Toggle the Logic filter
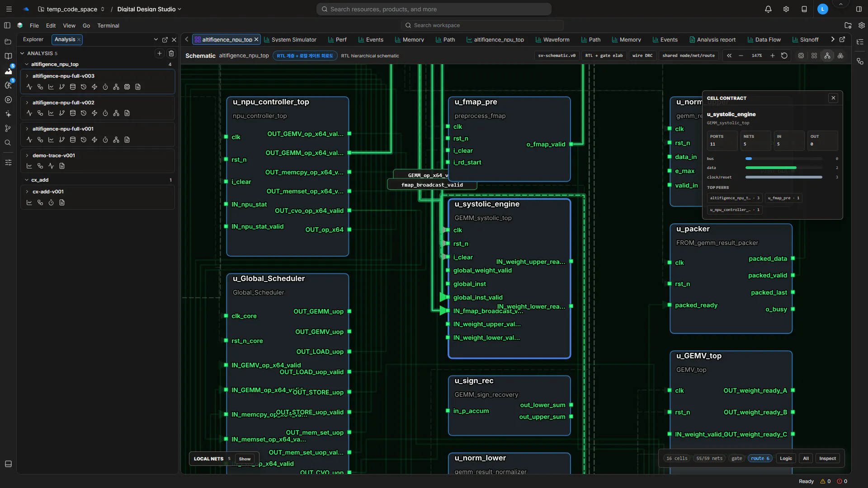This screenshot has width=868, height=488. pos(786,459)
